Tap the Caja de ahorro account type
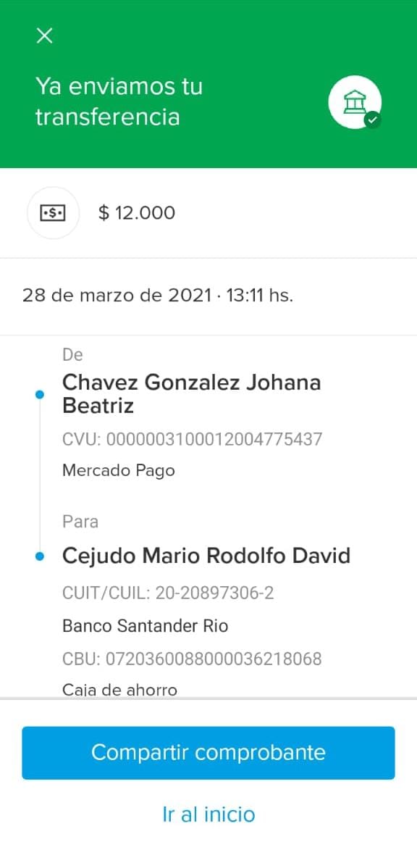The image size is (417, 868). click(119, 690)
